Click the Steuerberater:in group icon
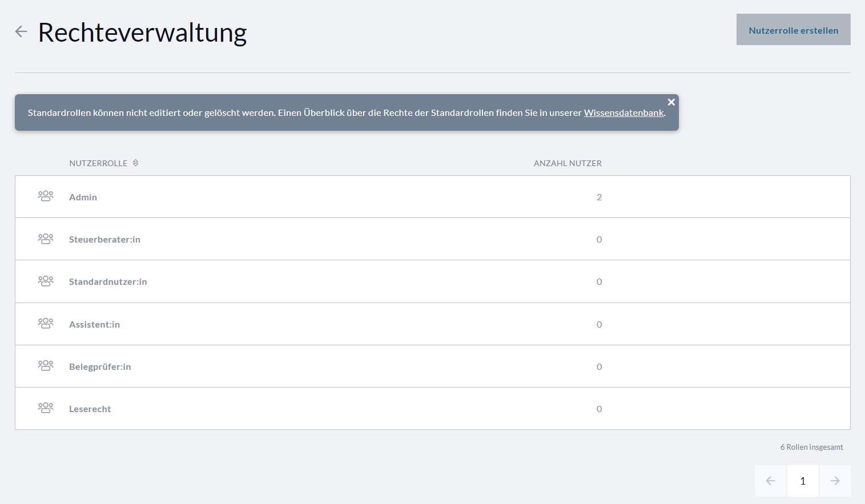Viewport: 865px width, 504px height. 46,239
